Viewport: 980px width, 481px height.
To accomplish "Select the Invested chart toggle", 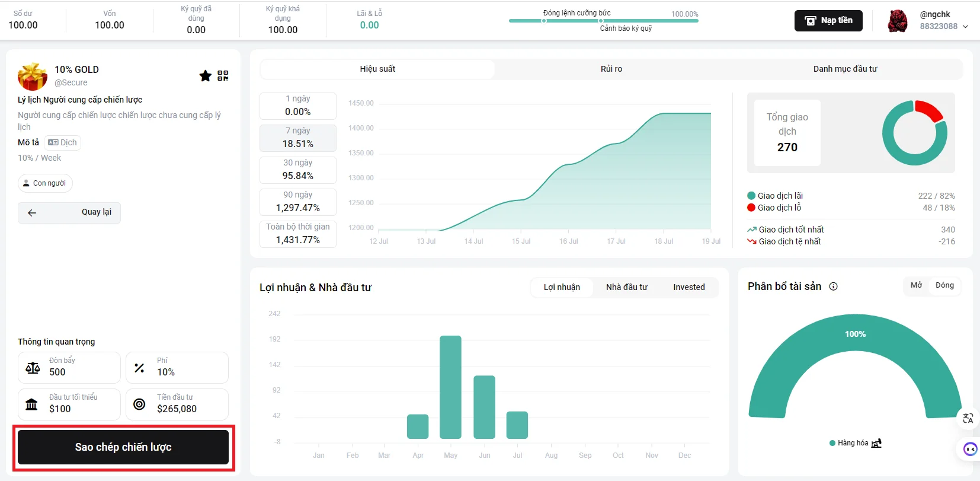I will coord(689,287).
